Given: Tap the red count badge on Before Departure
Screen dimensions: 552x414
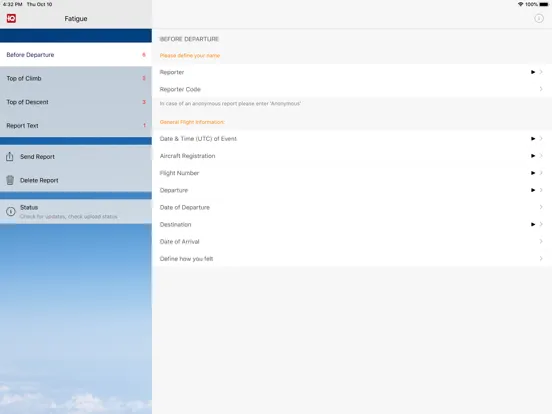Looking at the screenshot, I should pyautogui.click(x=144, y=55).
